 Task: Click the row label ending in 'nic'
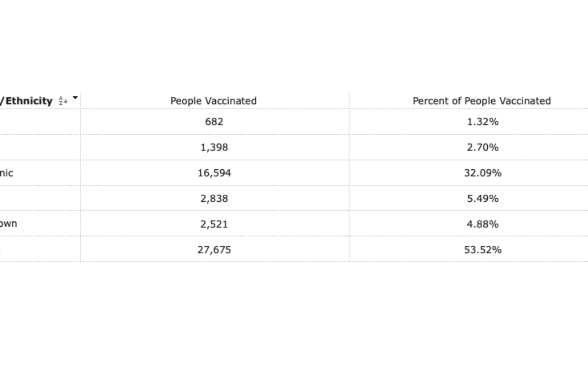click(x=7, y=173)
